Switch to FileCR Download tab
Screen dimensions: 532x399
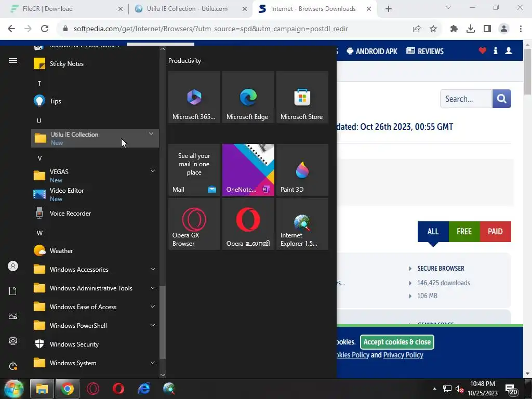click(64, 9)
